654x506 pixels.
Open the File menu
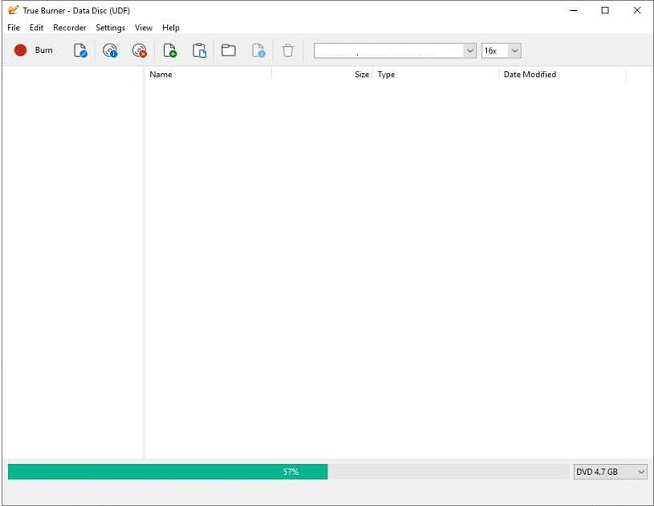click(13, 28)
